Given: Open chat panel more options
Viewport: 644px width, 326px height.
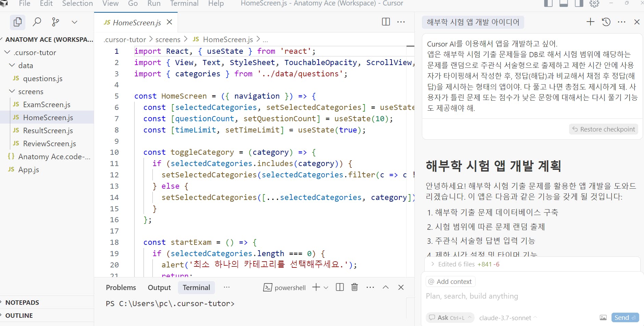Looking at the screenshot, I should pos(622,22).
